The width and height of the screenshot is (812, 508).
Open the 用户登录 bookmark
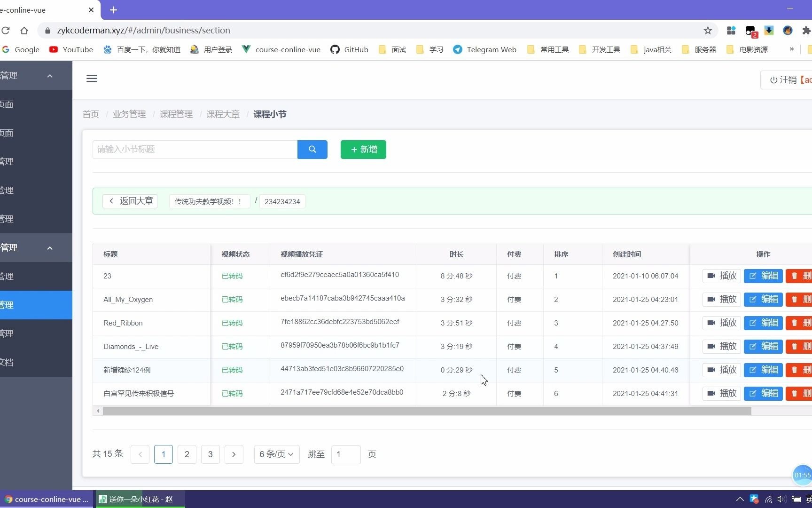(211, 49)
